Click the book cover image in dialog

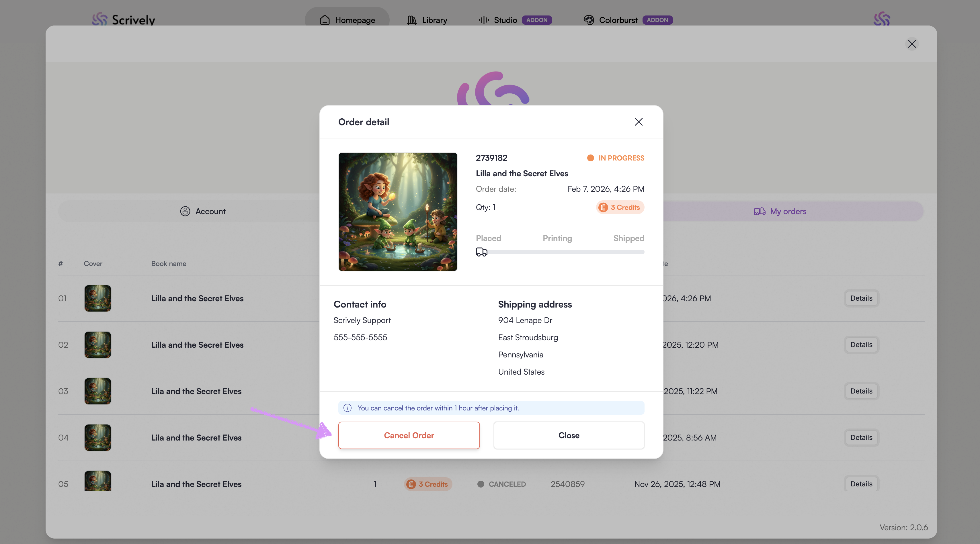coord(398,212)
